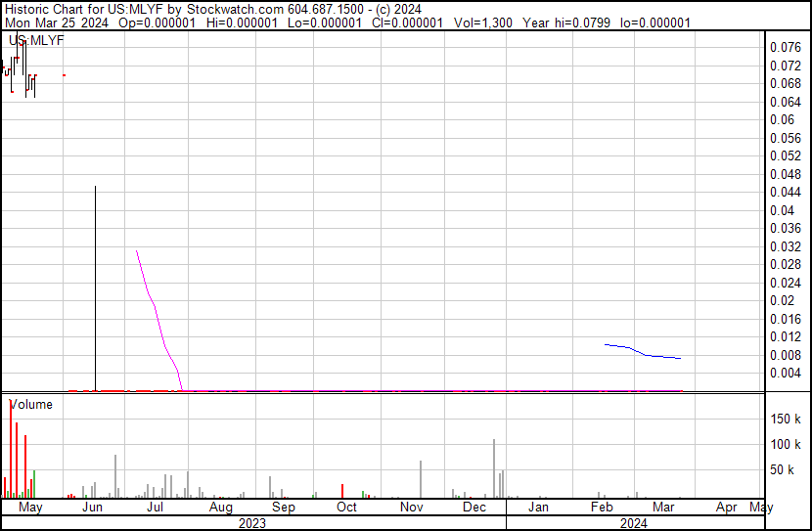Click the tallest red volume bar in May

11,450
